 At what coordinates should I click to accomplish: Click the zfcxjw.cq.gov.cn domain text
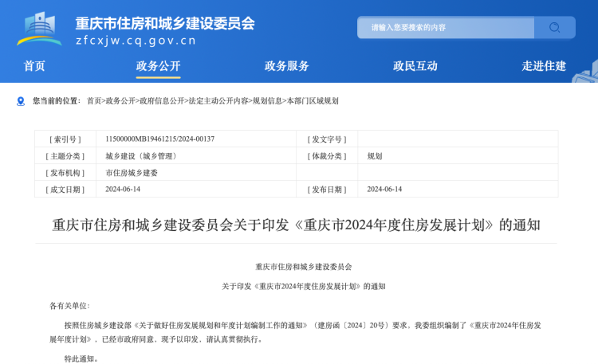coord(136,41)
